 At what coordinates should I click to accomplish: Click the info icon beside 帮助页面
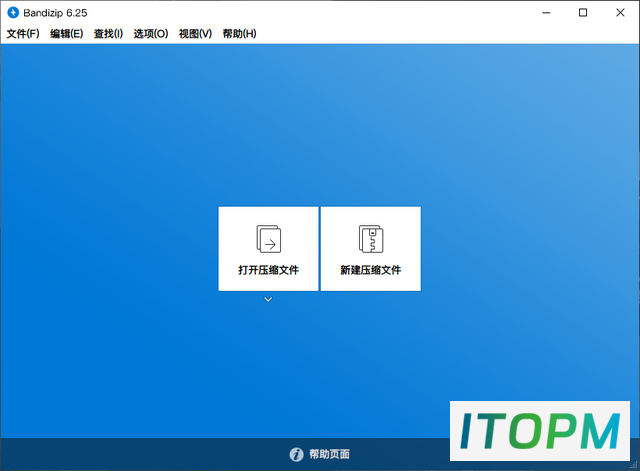tap(296, 454)
